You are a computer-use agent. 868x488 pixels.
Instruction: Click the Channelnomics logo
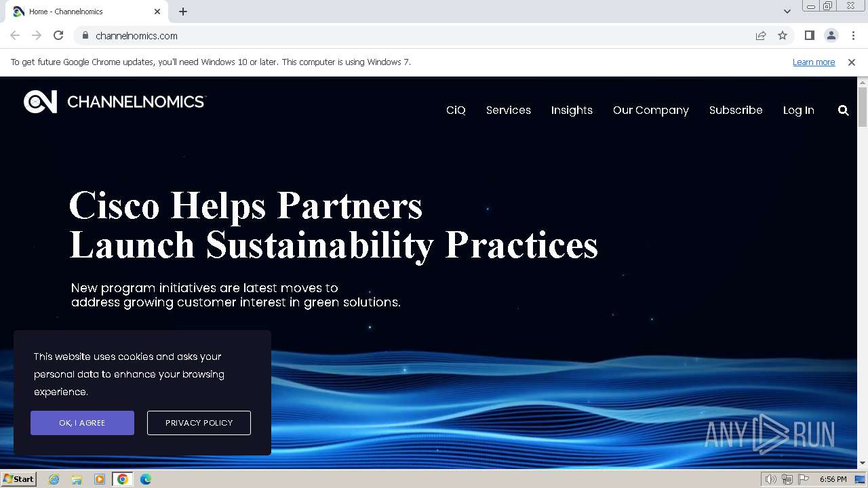click(x=114, y=102)
